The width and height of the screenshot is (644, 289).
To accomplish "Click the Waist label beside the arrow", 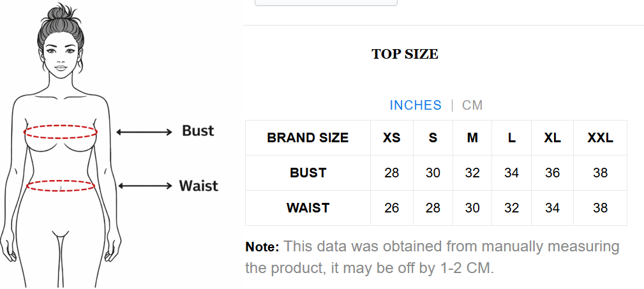I will pyautogui.click(x=198, y=186).
